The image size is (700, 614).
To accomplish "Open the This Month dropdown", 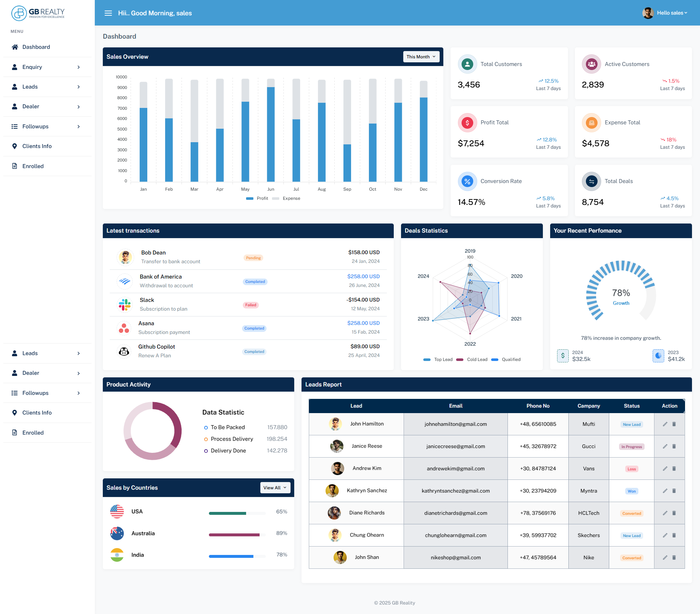I will pos(421,57).
